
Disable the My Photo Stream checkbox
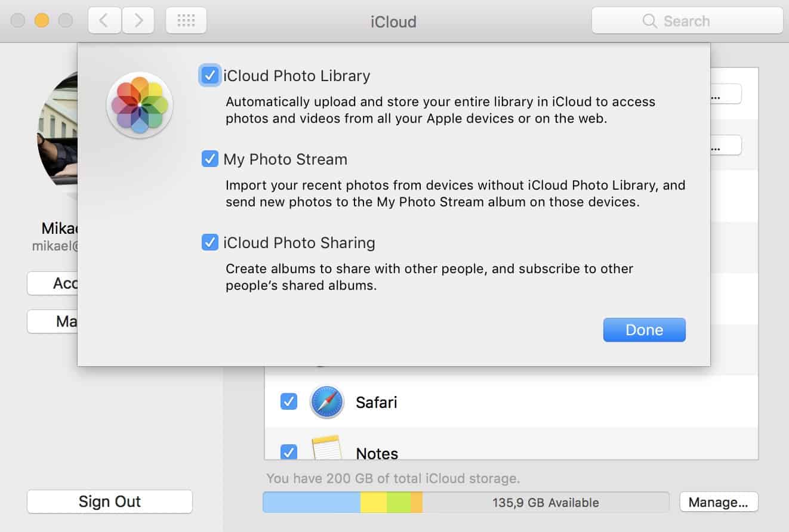209,159
